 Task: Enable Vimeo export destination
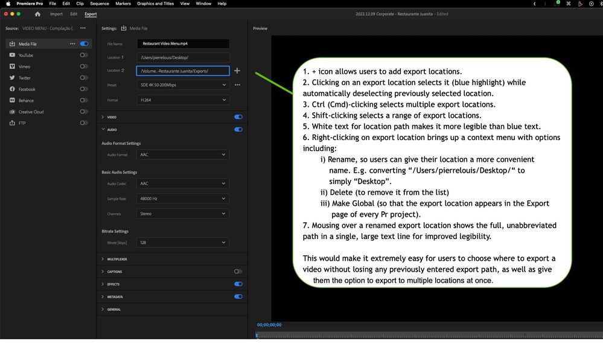click(x=84, y=66)
